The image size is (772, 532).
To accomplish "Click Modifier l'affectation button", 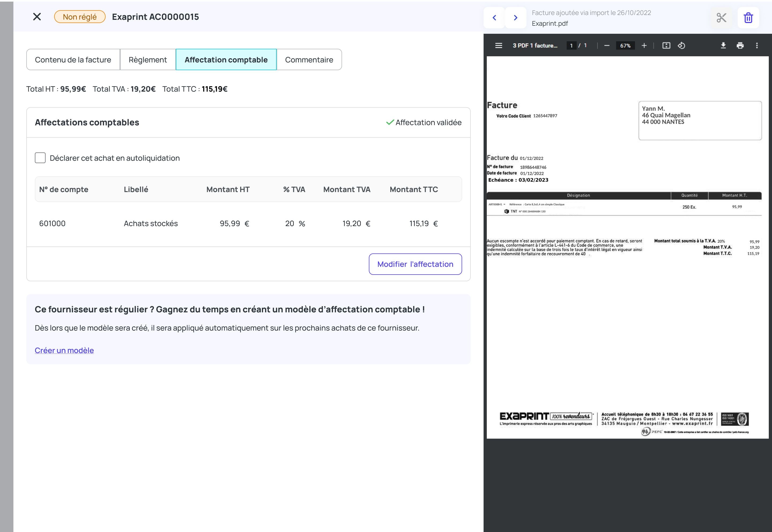I will coord(415,264).
